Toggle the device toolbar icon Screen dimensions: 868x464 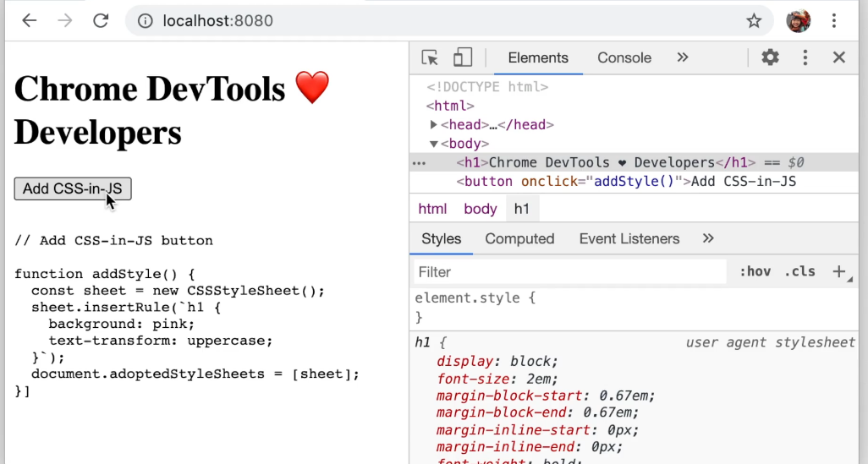pos(462,57)
